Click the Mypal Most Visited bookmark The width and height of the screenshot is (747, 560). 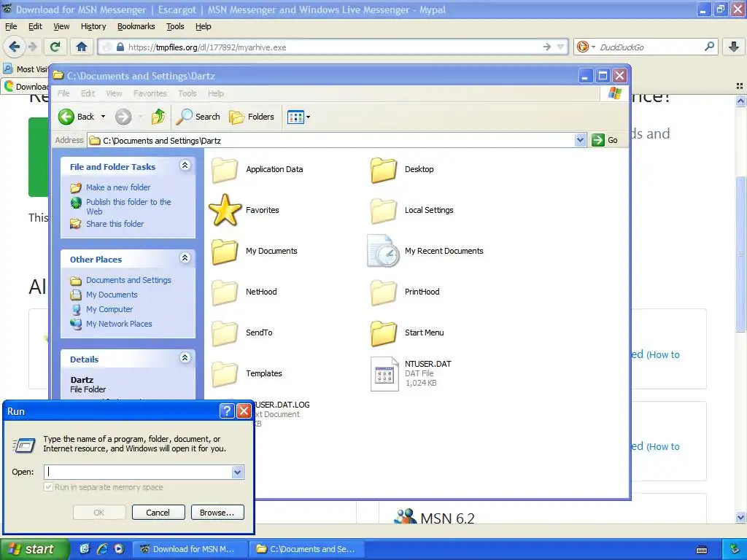(x=27, y=69)
